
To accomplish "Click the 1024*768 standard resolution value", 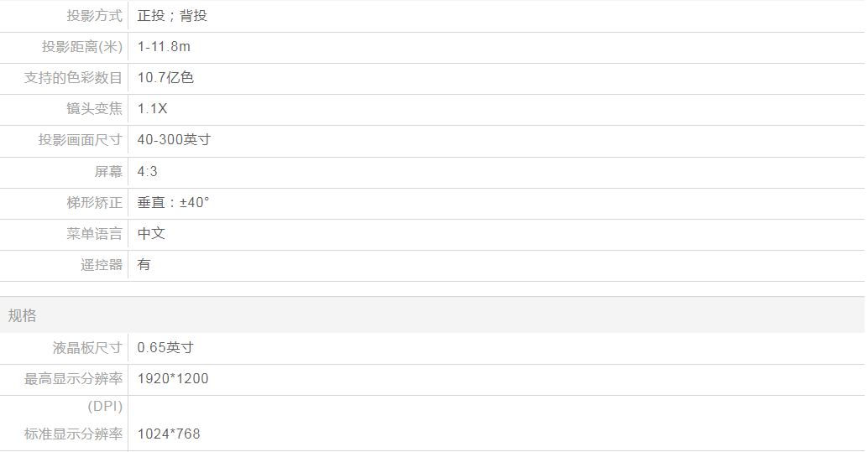I will point(169,434).
